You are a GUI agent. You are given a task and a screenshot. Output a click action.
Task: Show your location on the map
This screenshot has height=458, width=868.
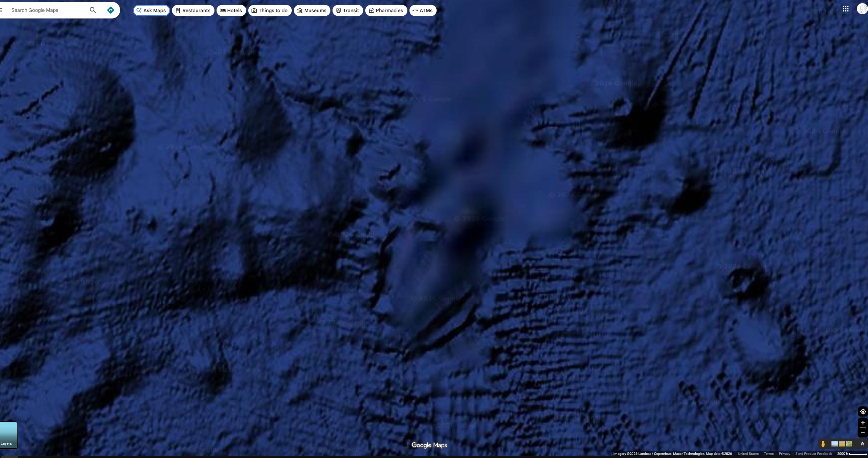click(x=863, y=412)
